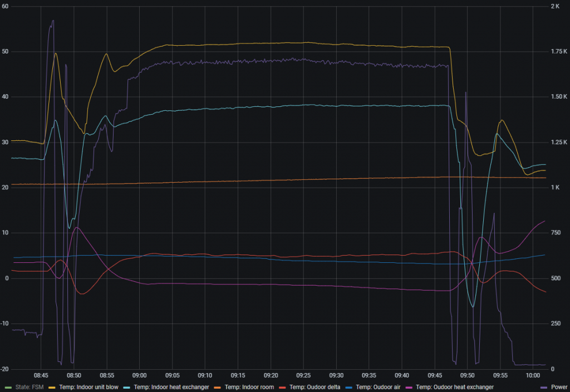Select 'Temp: Oudoor air' legend entry

tap(375, 387)
